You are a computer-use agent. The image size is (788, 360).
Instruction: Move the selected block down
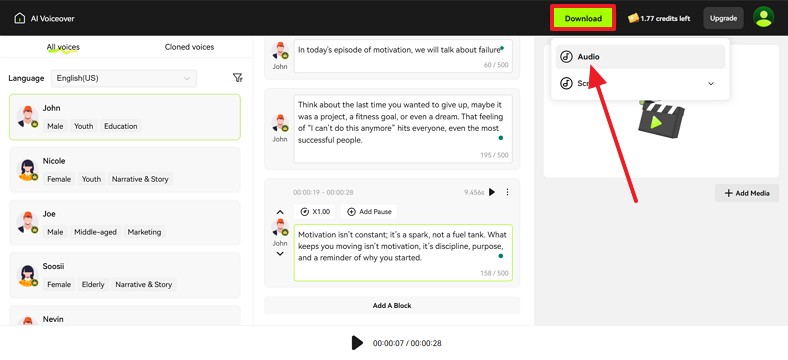[280, 254]
